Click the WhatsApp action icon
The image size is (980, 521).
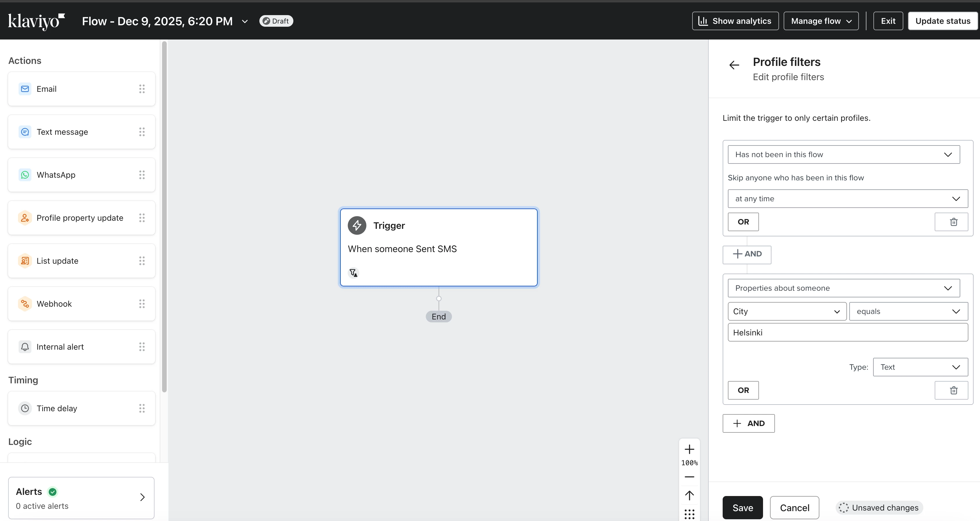[x=25, y=175]
